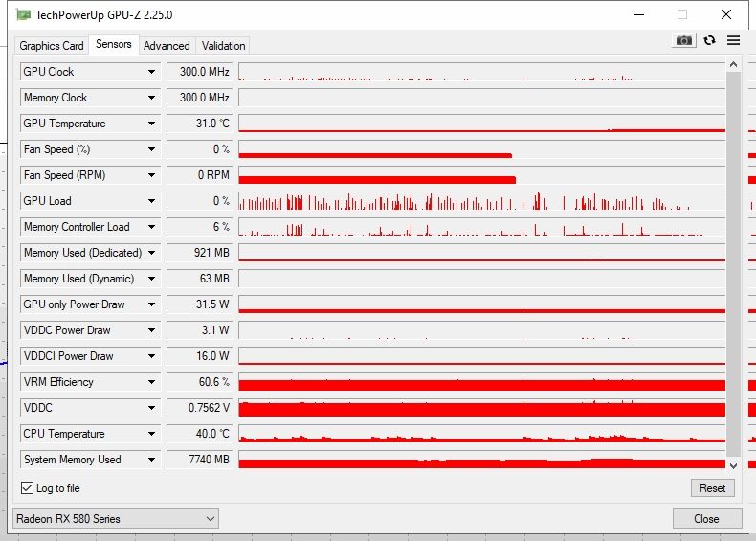Click the System Memory Used history graph
Image resolution: width=756 pixels, height=541 pixels.
click(482, 460)
